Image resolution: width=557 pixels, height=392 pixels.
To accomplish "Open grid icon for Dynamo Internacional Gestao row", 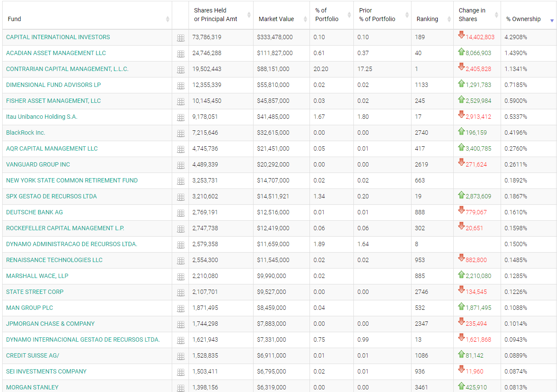I will 181,340.
